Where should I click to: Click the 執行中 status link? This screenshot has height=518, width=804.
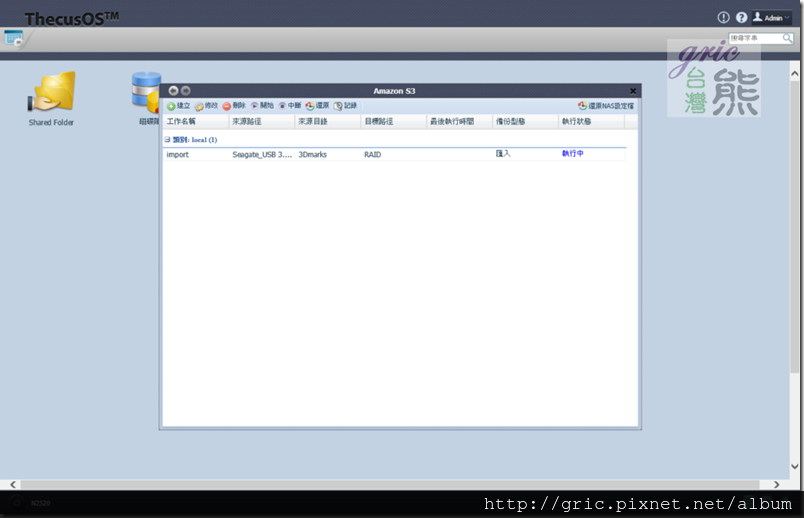click(x=573, y=153)
